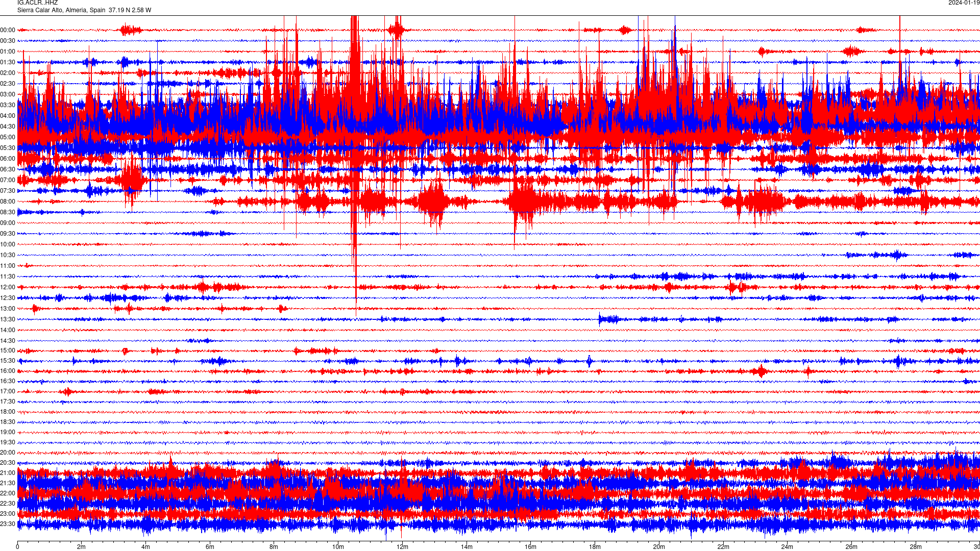Select the 12:00 time row label
This screenshot has height=551, width=980.
(8, 287)
